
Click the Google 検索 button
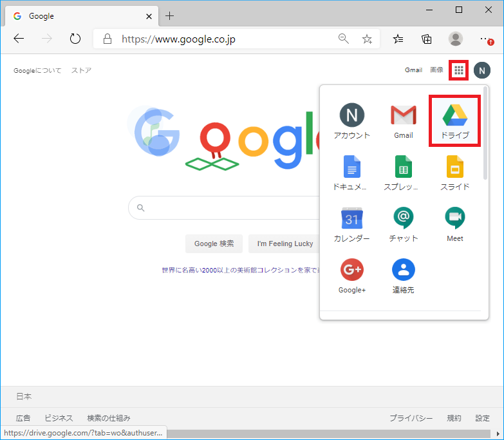click(214, 244)
